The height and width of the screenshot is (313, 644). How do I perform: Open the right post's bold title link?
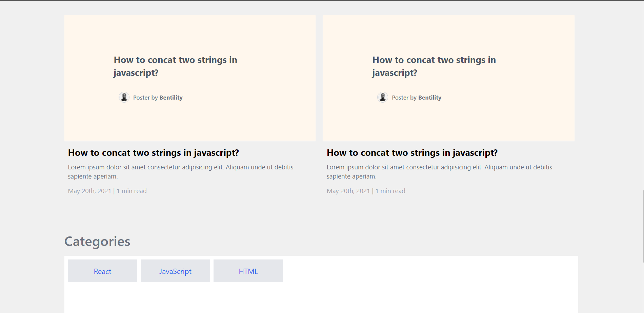(x=412, y=153)
